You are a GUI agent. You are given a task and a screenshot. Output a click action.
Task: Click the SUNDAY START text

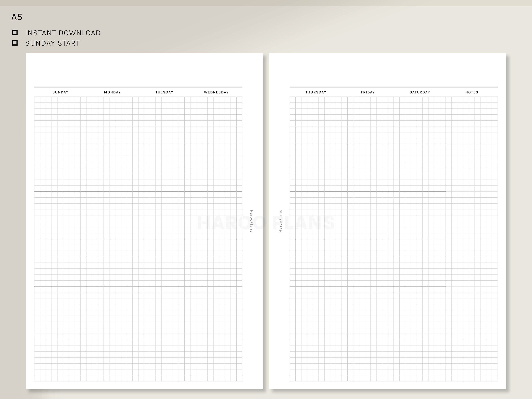[53, 43]
